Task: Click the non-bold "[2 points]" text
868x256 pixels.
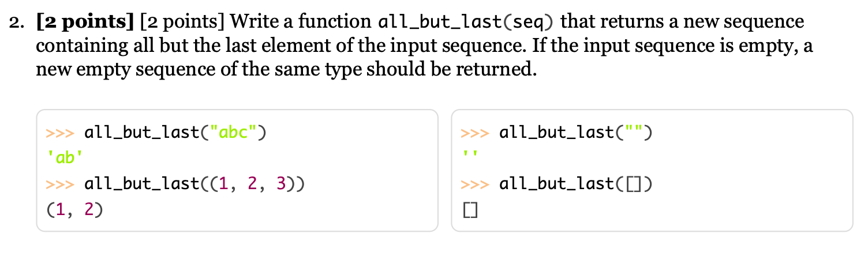Action: (x=183, y=22)
